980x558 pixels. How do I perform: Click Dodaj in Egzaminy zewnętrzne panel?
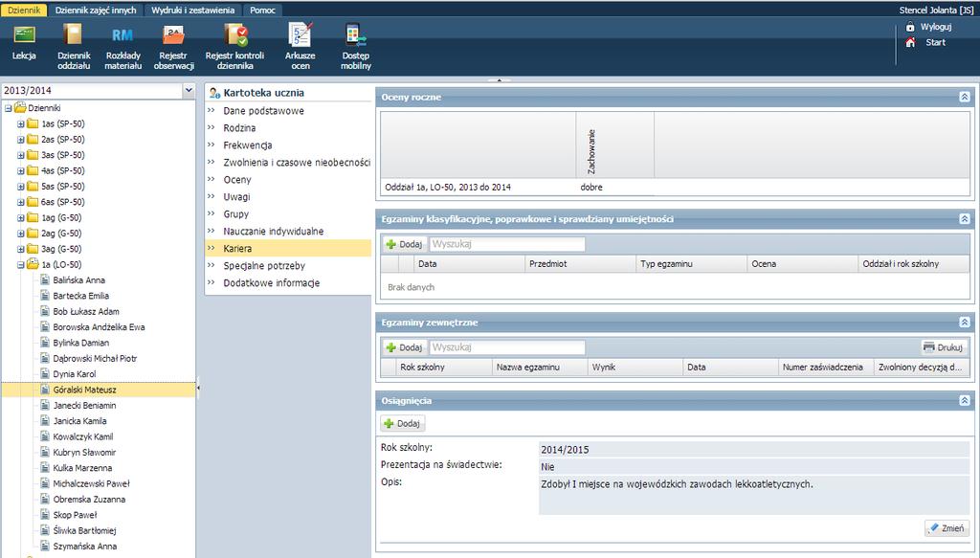404,346
